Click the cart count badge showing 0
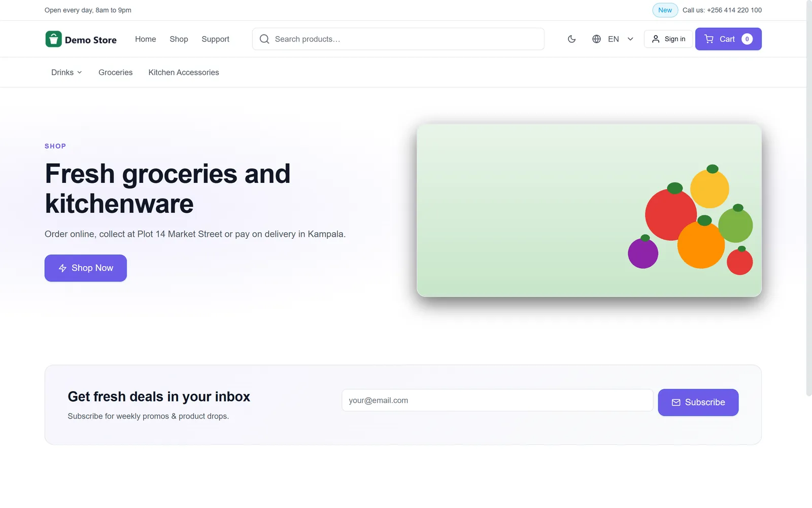812x508 pixels. pyautogui.click(x=747, y=39)
